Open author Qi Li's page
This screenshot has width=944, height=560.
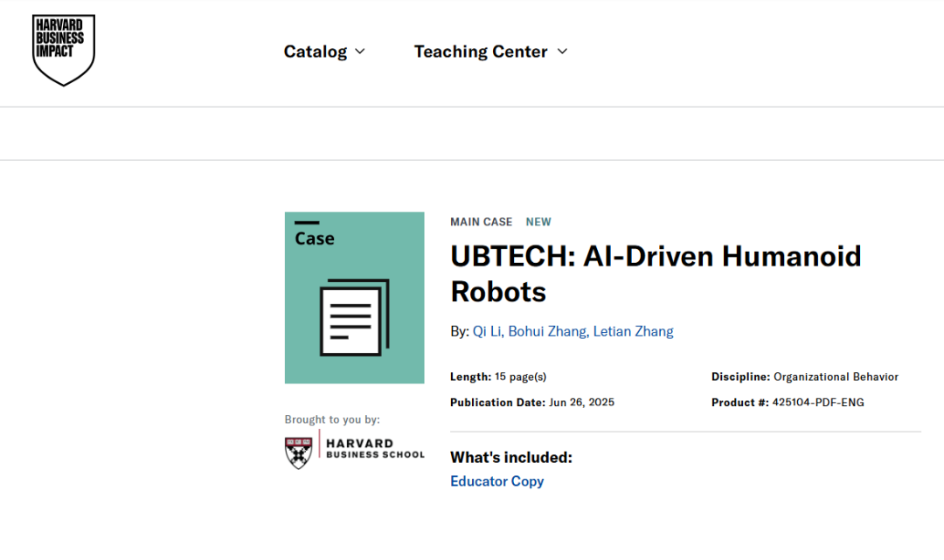coord(487,331)
